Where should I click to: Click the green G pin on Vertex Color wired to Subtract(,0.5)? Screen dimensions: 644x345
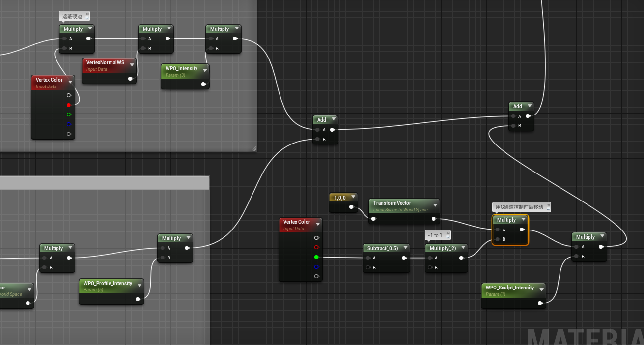tap(316, 257)
